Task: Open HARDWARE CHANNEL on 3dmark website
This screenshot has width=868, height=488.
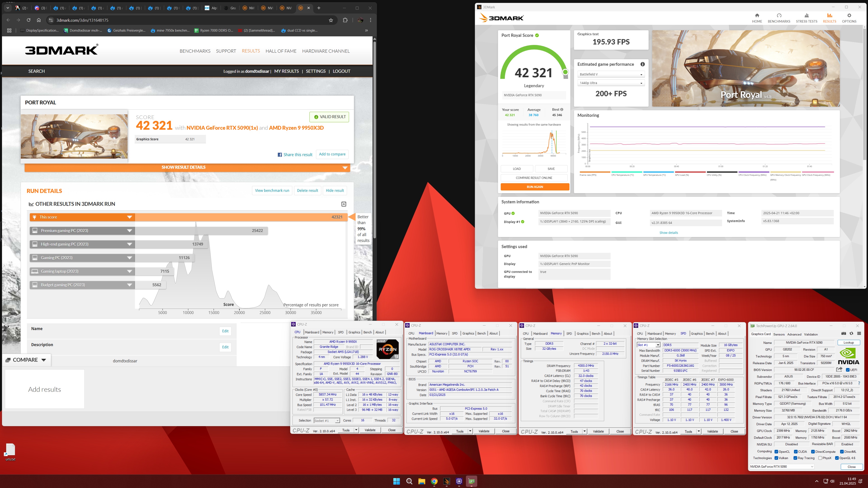Action: click(325, 51)
